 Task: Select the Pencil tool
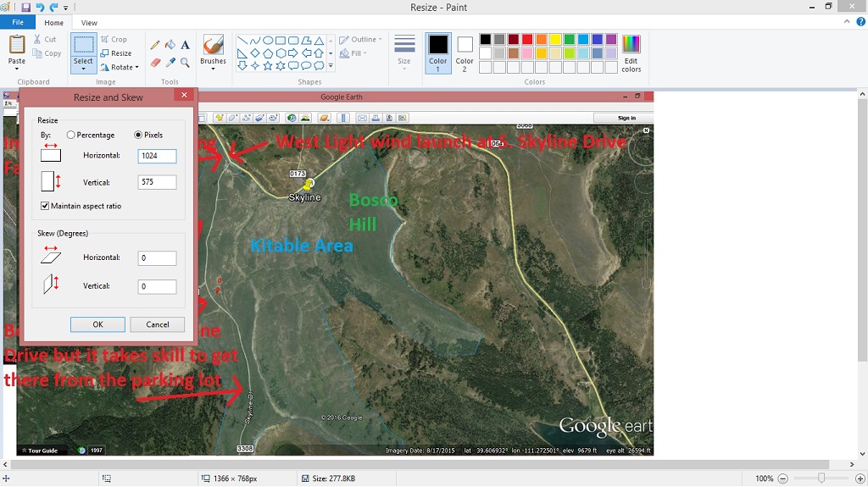pyautogui.click(x=155, y=45)
